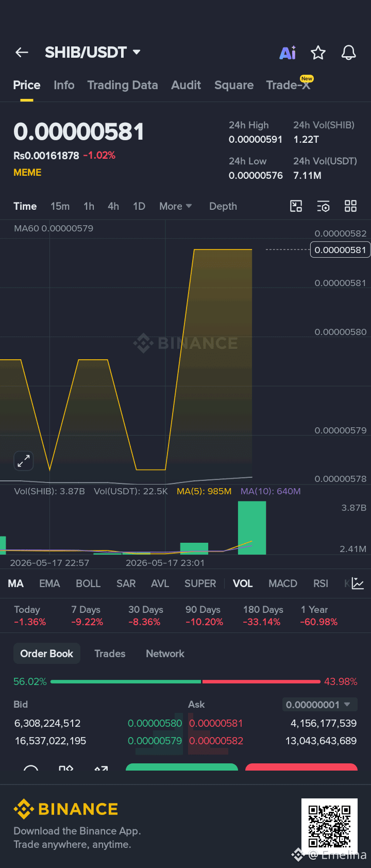
Task: Tap the 180 Days -33.14% change
Action: [262, 615]
